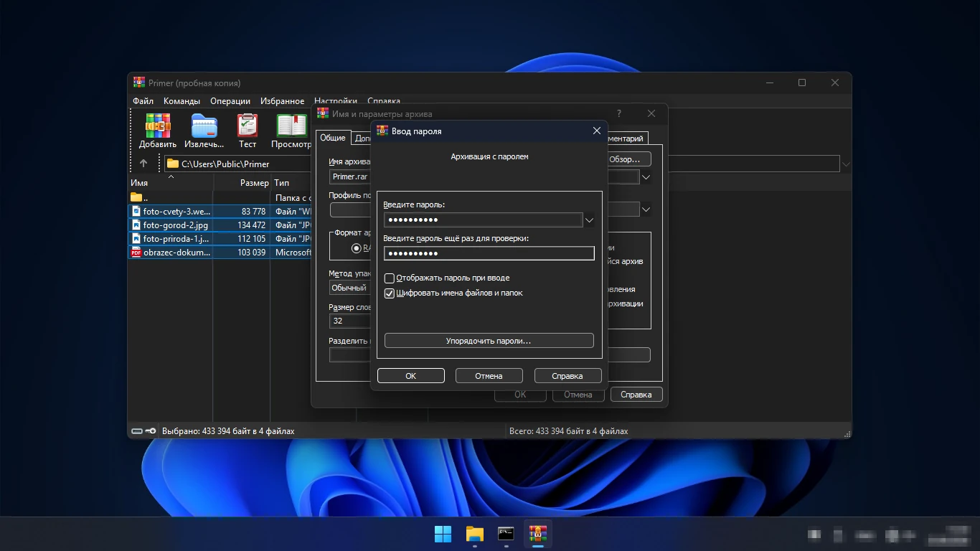Select the size value 83 778

pyautogui.click(x=254, y=212)
